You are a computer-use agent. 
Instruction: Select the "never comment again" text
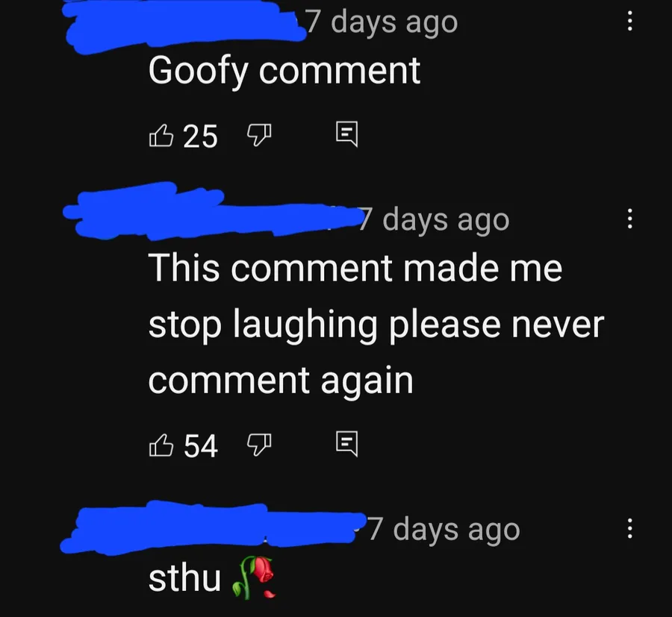click(x=376, y=352)
